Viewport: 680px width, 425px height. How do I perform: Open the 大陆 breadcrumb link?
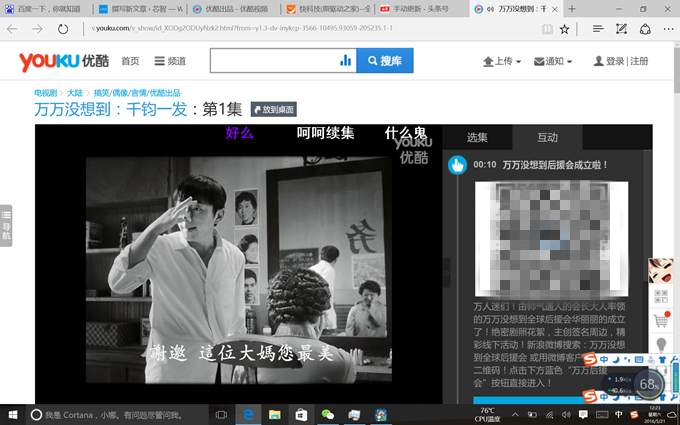tap(75, 93)
